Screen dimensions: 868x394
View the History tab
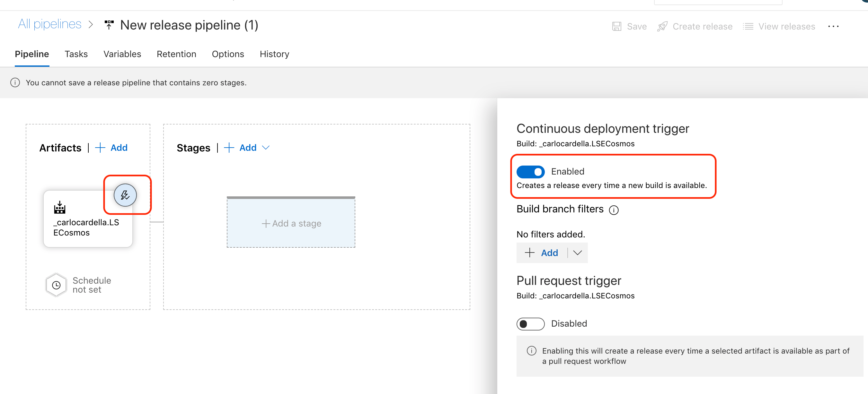pos(275,54)
